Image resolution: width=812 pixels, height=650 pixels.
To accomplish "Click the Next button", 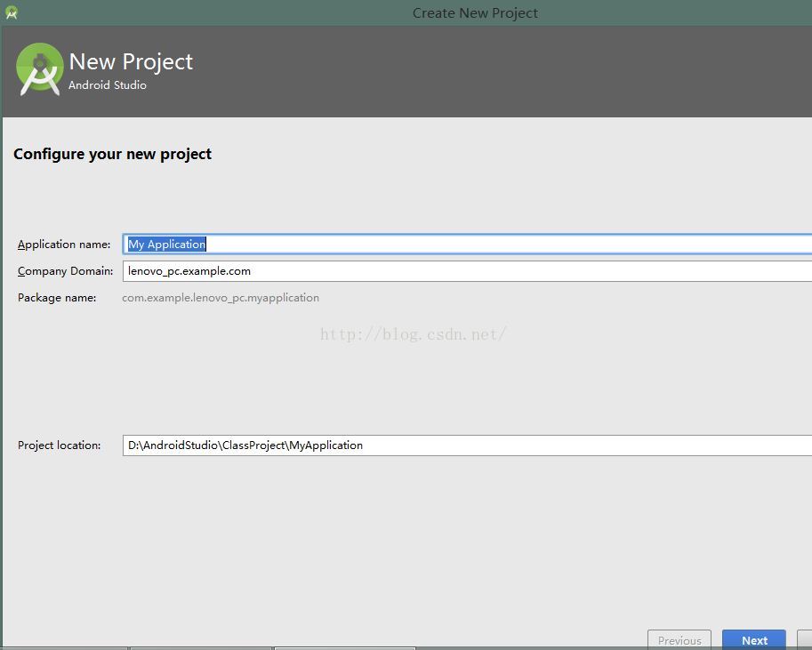I will (753, 640).
